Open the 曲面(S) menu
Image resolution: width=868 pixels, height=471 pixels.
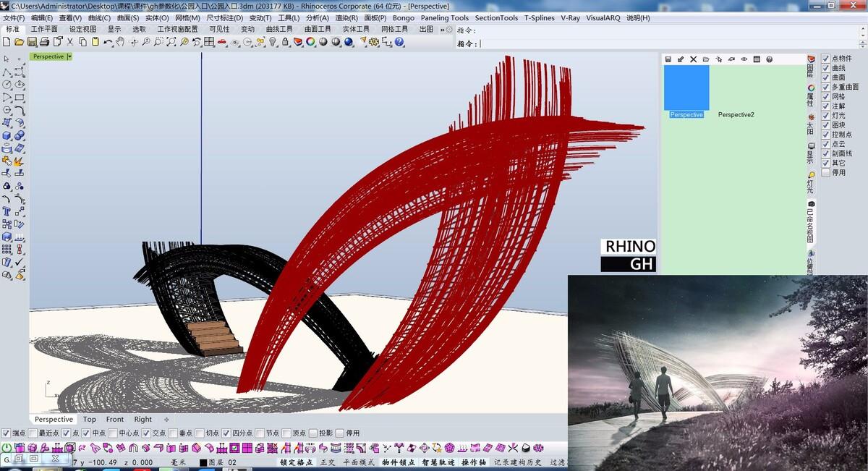[x=128, y=18]
